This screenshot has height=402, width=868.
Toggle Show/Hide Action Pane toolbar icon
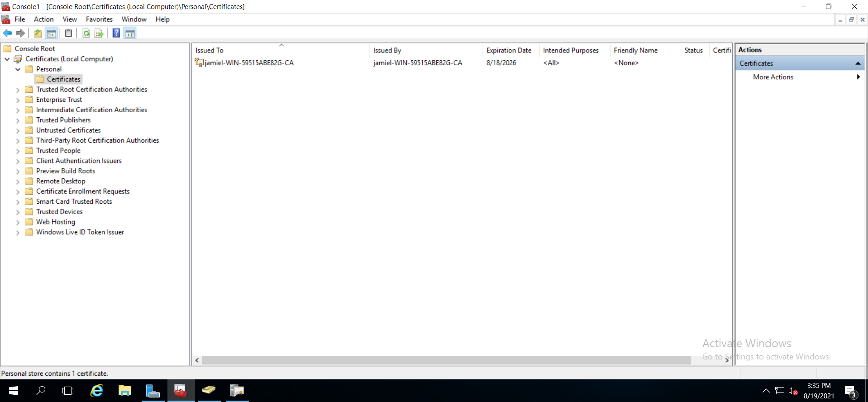click(x=130, y=33)
